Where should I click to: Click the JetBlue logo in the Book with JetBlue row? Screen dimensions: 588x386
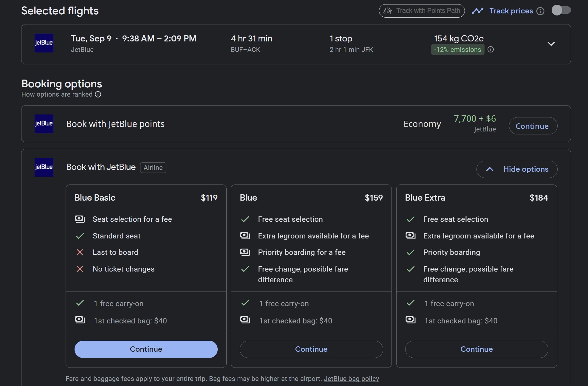(x=44, y=167)
